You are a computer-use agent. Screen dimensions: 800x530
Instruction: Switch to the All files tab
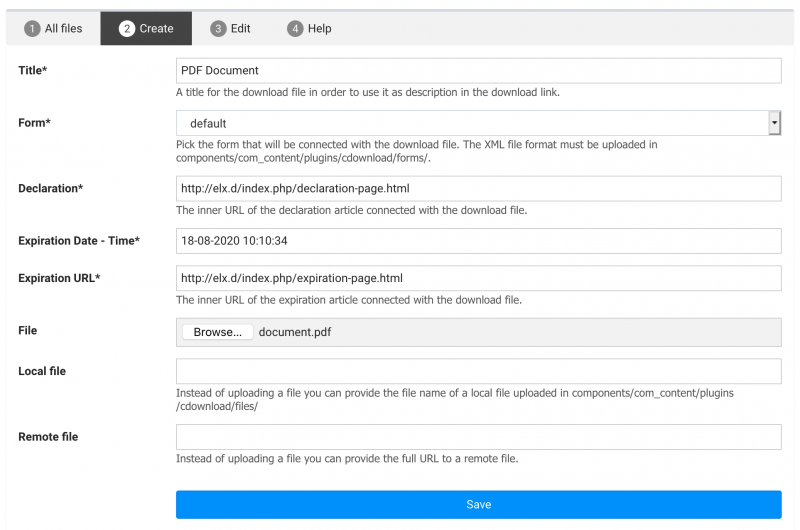coord(53,29)
